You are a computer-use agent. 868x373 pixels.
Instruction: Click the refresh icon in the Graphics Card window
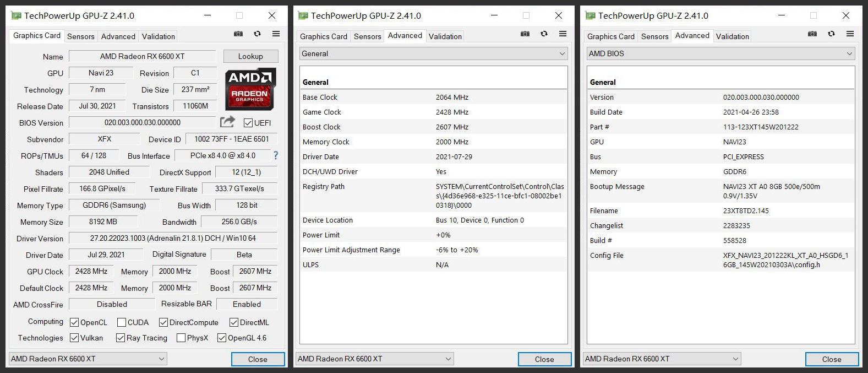click(257, 34)
